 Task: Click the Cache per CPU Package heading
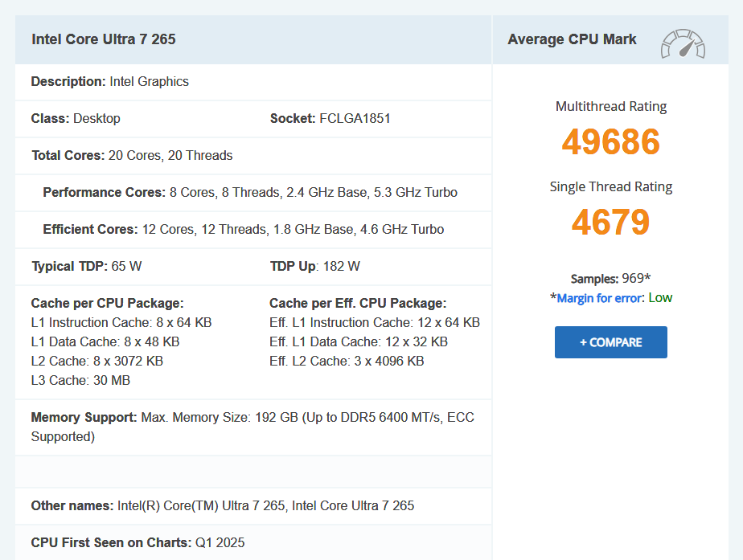pyautogui.click(x=107, y=304)
